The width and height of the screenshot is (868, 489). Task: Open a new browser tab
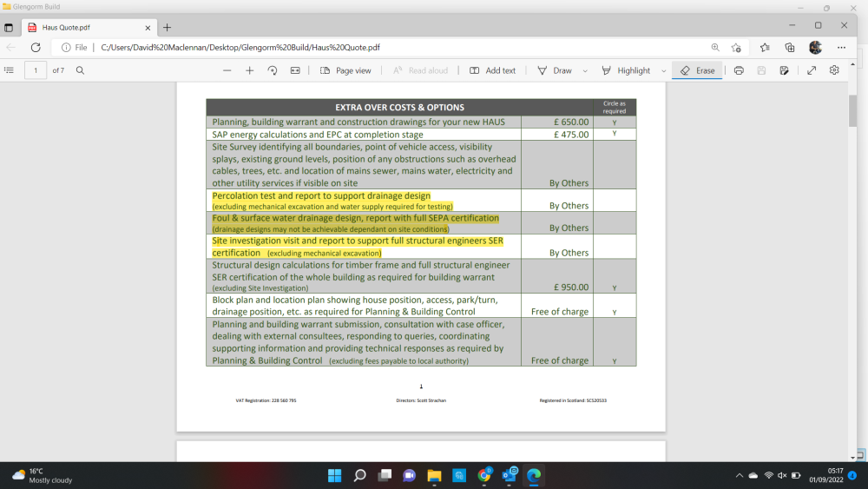(x=168, y=27)
